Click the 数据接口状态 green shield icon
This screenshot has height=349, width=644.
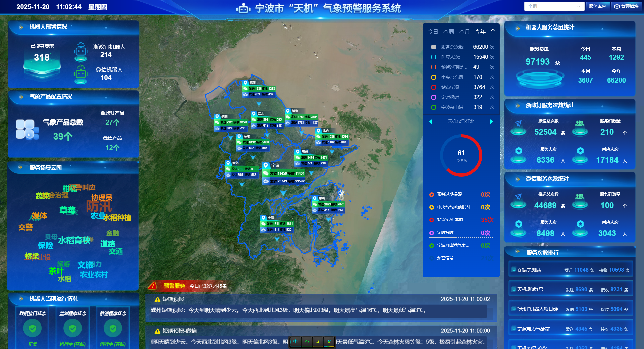(x=33, y=328)
